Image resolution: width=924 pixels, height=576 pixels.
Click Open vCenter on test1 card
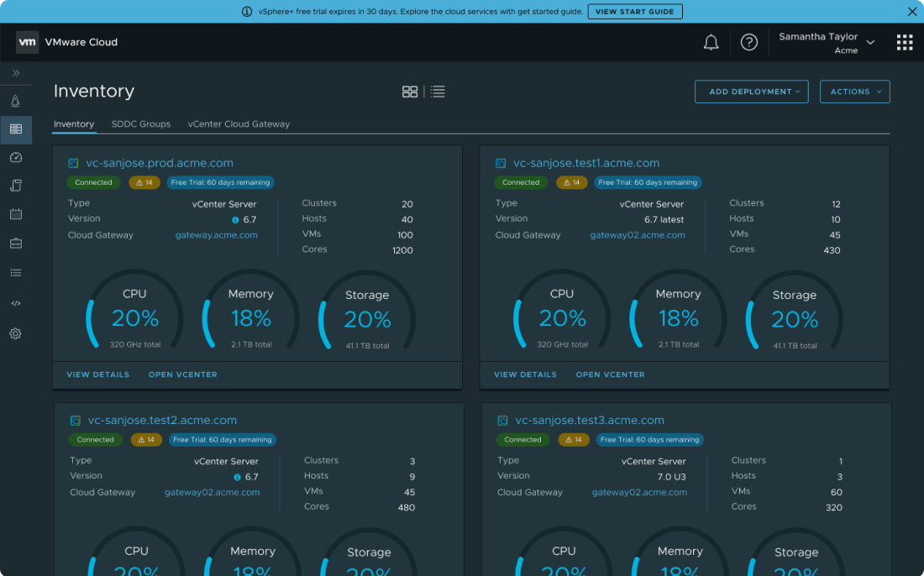[610, 374]
